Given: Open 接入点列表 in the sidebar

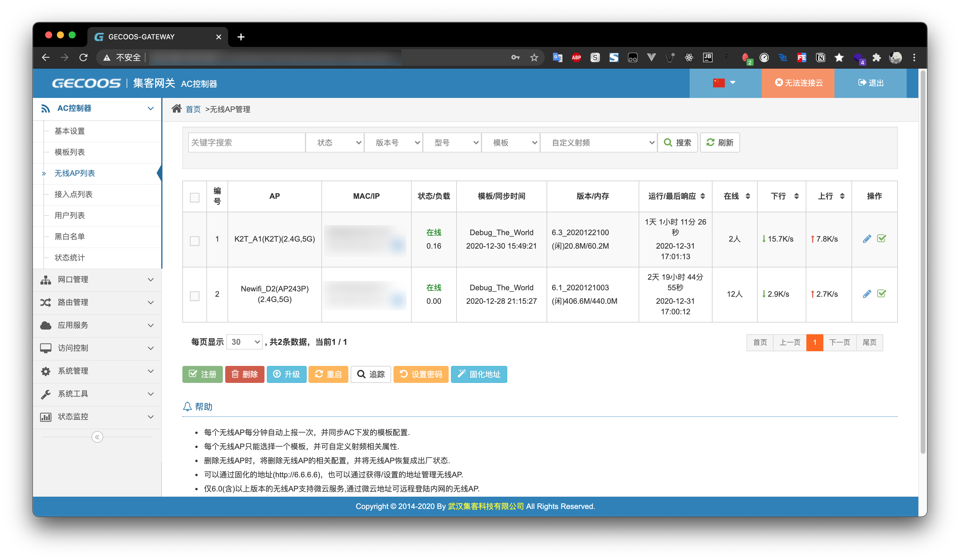Looking at the screenshot, I should point(74,194).
